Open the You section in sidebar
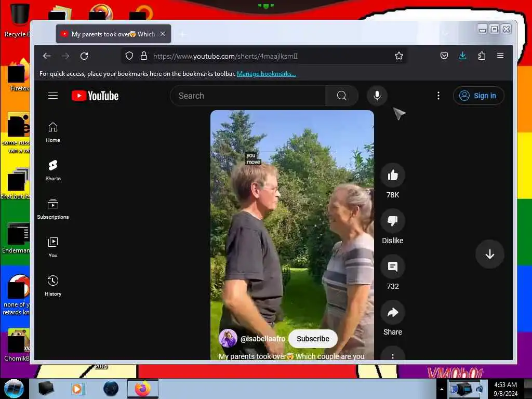 tap(53, 247)
